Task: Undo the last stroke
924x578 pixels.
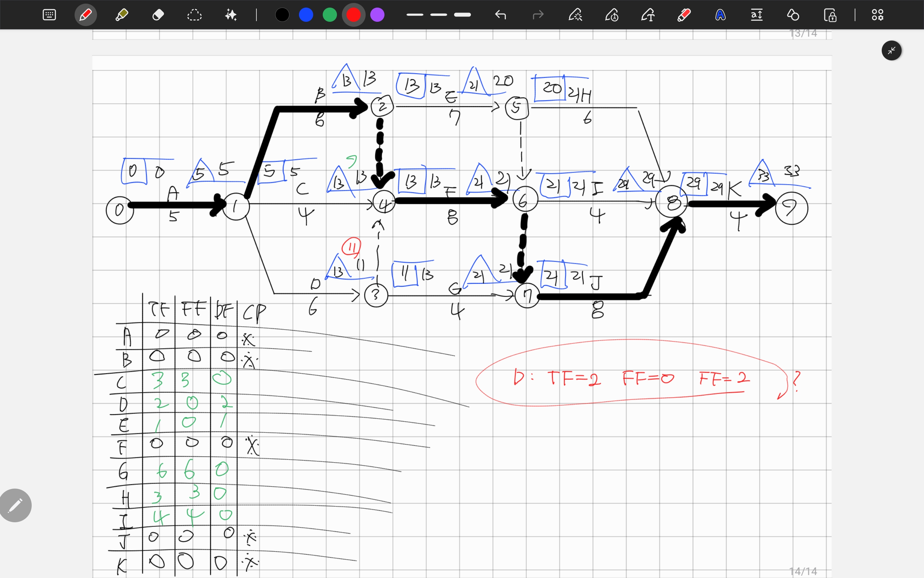Action: [x=500, y=15]
